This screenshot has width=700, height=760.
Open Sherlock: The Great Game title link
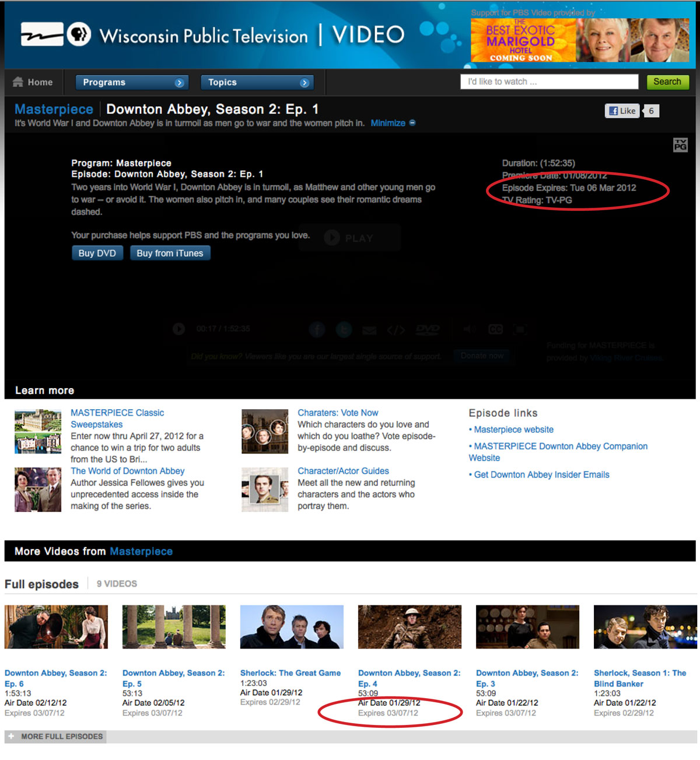pyautogui.click(x=290, y=673)
